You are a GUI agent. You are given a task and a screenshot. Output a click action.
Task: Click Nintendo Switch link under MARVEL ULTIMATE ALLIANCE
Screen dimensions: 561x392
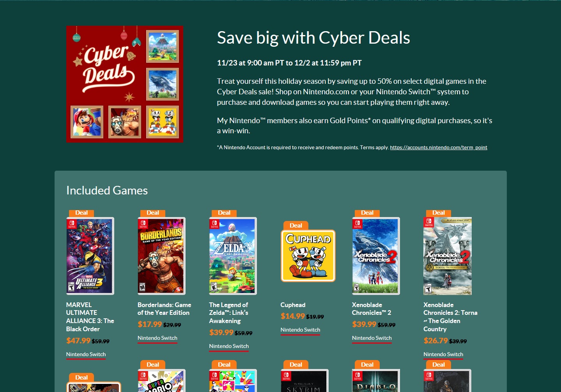click(86, 354)
